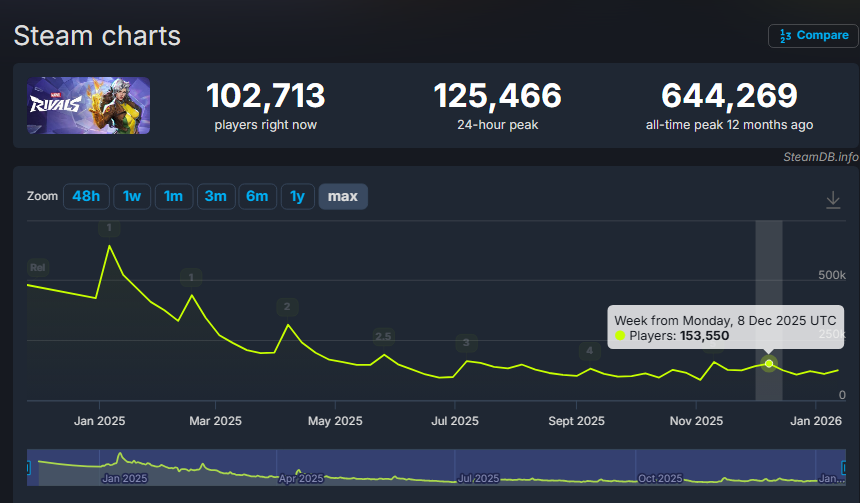
Task: Set chart zoom to 48h
Action: (x=86, y=196)
